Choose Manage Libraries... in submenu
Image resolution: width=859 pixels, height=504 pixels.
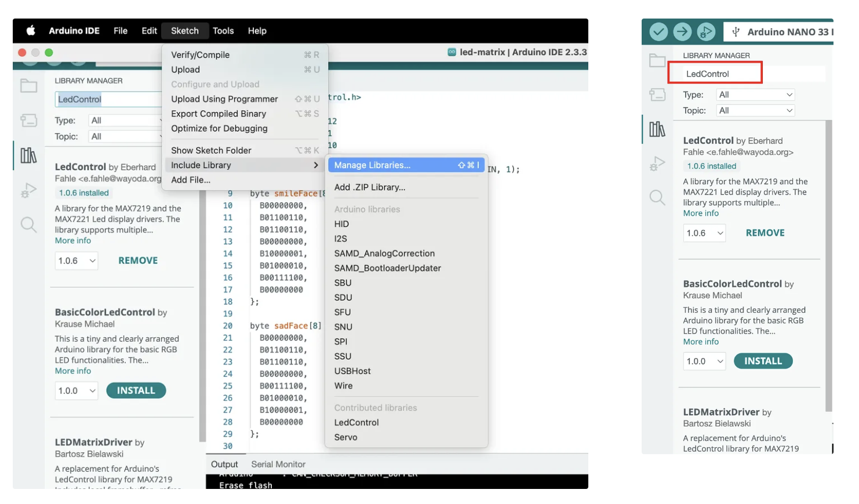406,165
